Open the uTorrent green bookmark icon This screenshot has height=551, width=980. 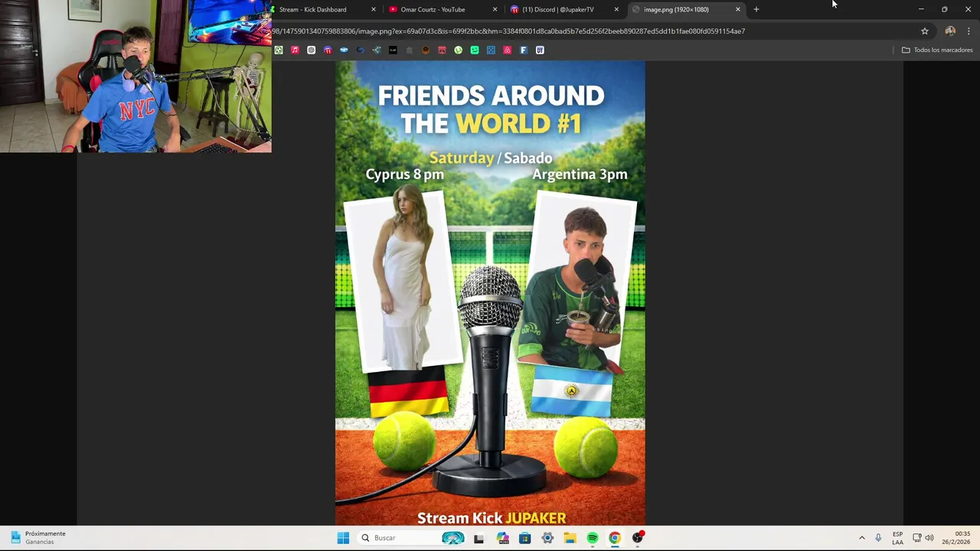pos(458,50)
